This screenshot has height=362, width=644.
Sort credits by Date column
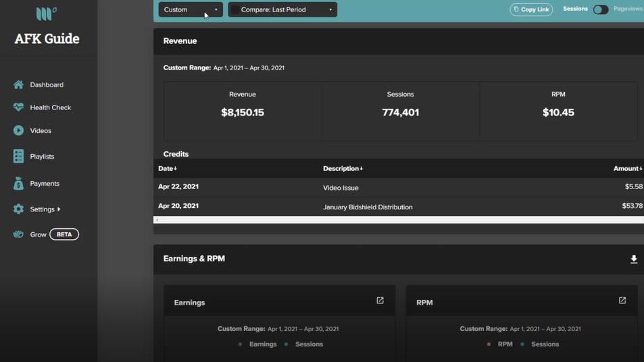(x=168, y=168)
